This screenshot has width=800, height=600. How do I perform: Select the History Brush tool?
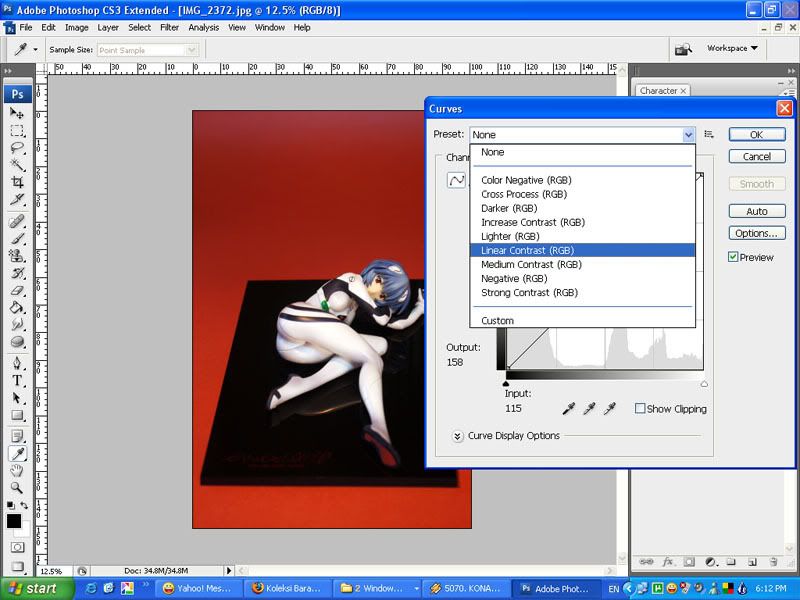point(17,273)
